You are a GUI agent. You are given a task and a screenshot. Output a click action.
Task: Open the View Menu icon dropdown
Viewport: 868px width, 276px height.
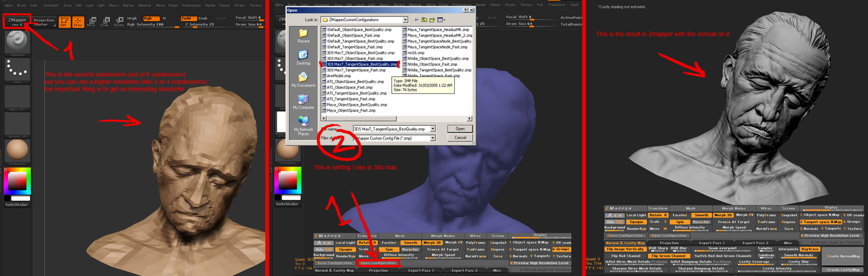pyautogui.click(x=441, y=20)
